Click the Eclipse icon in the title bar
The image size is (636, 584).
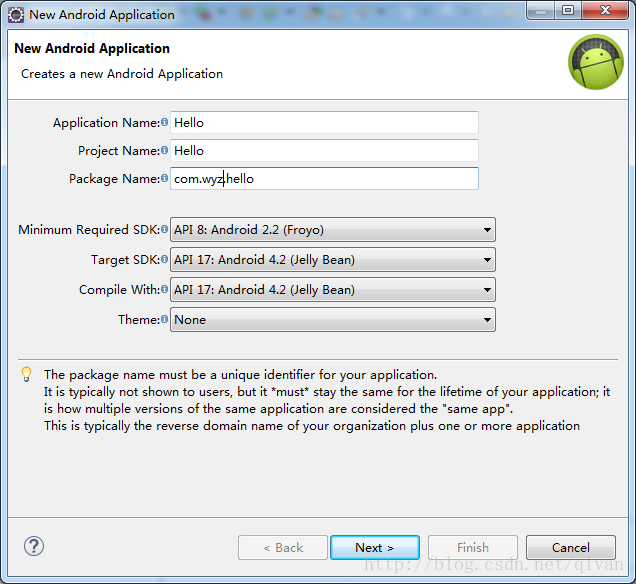[x=16, y=15]
